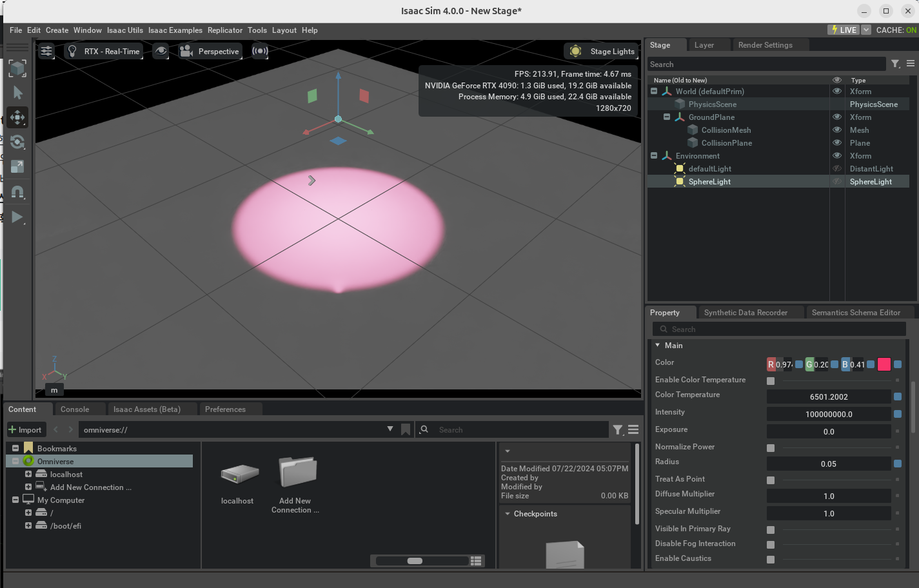Activate the Scale tool

point(17,166)
